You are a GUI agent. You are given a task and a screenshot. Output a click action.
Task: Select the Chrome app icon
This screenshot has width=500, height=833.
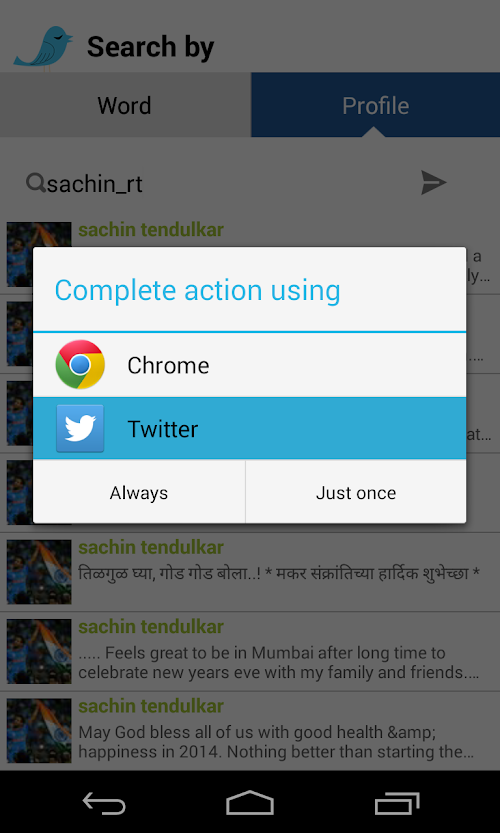[x=80, y=364]
